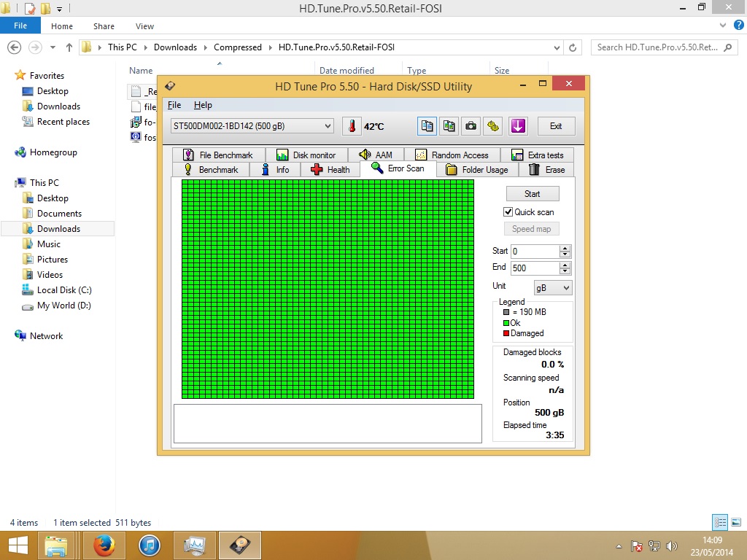Open the Folder Usage tab

coord(477,170)
